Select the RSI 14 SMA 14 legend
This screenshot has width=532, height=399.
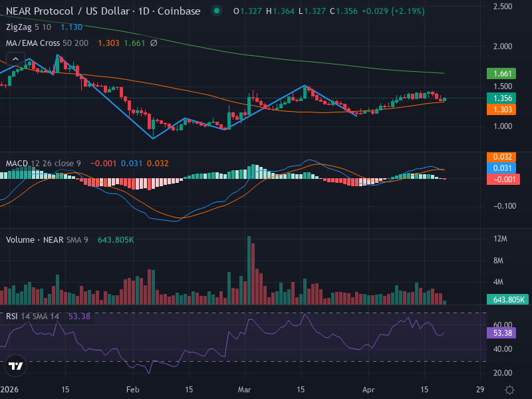(33, 317)
